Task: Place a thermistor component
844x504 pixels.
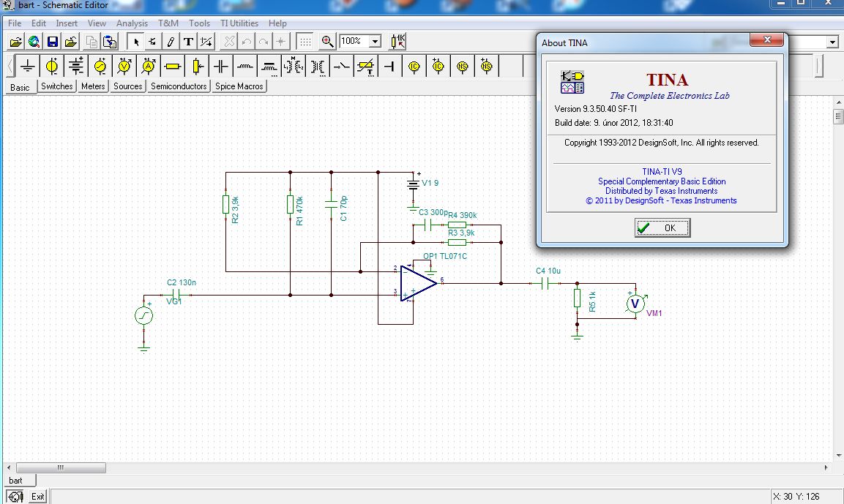Action: pyautogui.click(x=365, y=66)
